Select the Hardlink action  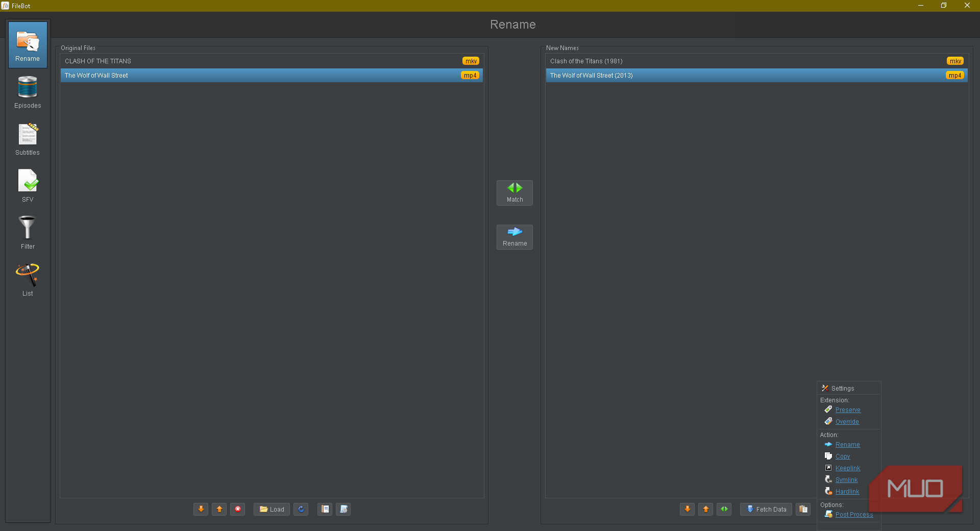pyautogui.click(x=847, y=492)
